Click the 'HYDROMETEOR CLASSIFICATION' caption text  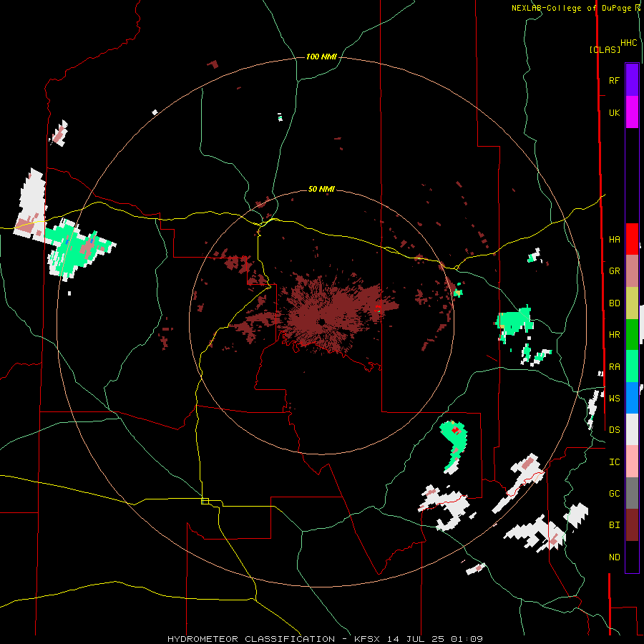click(251, 639)
